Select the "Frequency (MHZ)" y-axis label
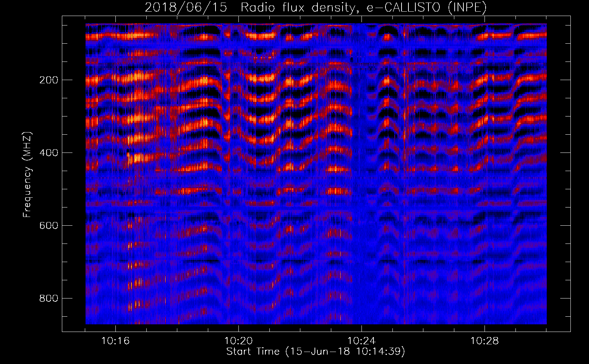 coord(27,174)
